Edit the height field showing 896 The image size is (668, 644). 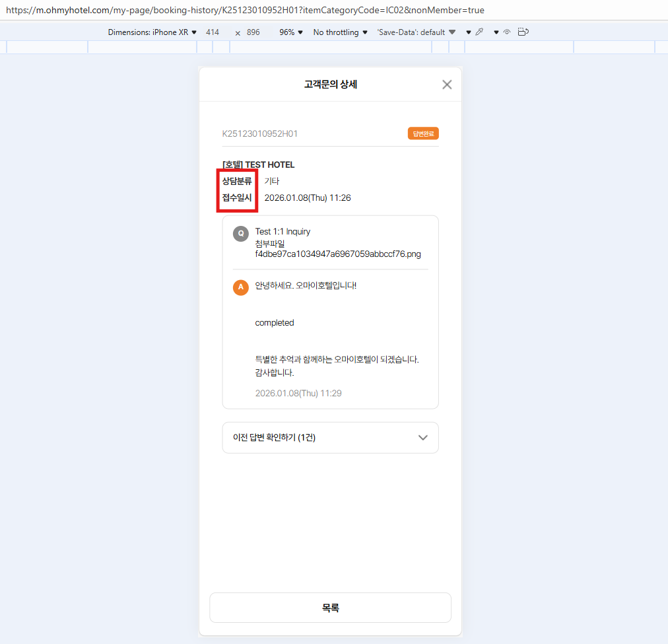pos(253,32)
